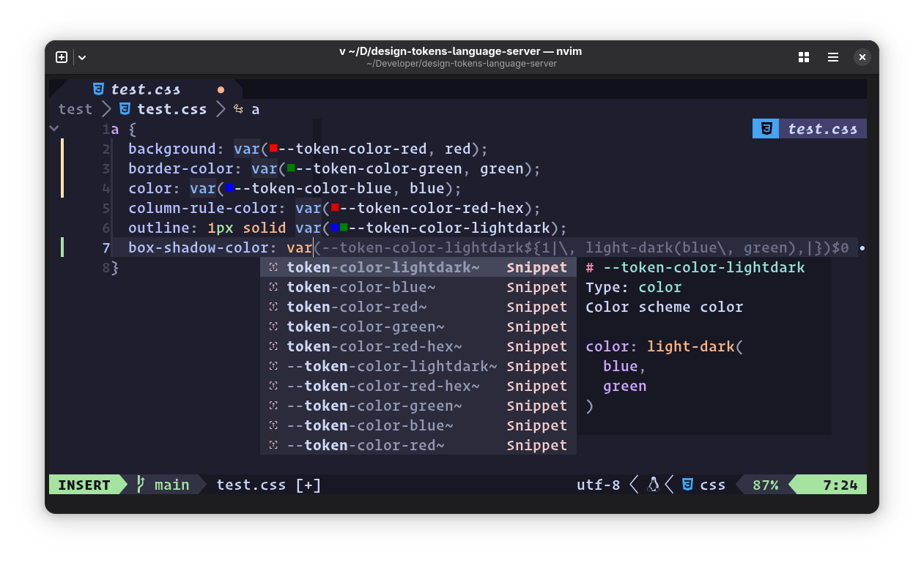Toggle the code fold arrow on line 1
Screen dimensions: 924x563
(53, 128)
